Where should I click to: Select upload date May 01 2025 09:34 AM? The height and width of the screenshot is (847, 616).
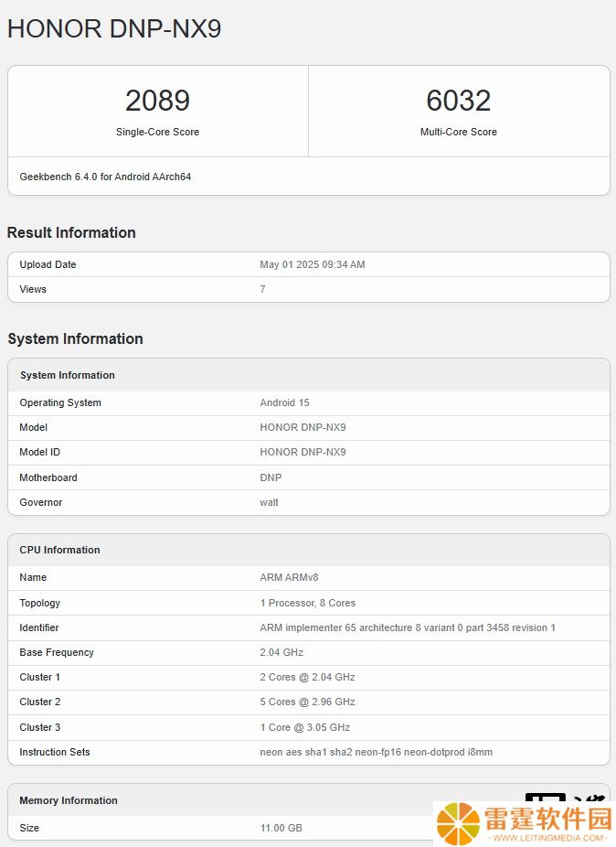pyautogui.click(x=312, y=264)
